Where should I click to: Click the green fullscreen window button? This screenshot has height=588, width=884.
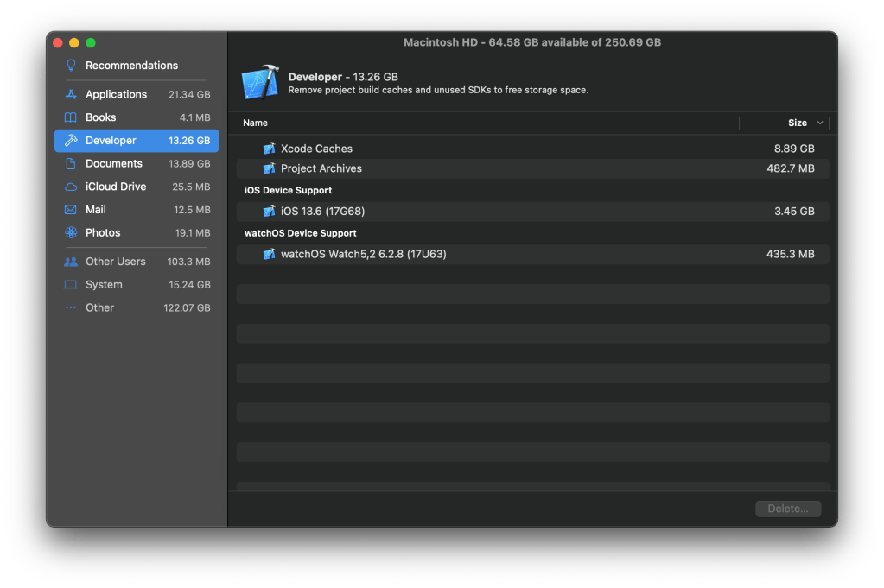coord(91,43)
